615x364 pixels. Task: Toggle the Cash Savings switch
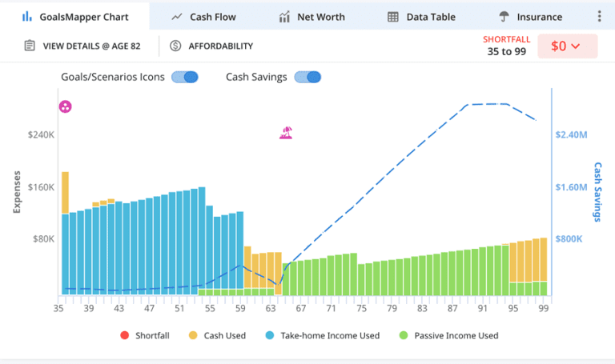click(307, 77)
